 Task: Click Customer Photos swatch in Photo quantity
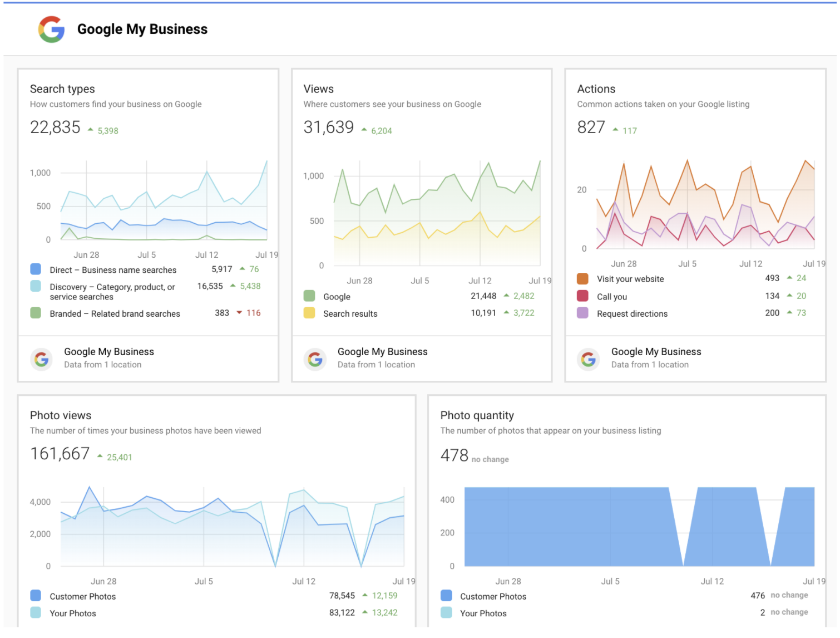[446, 596]
